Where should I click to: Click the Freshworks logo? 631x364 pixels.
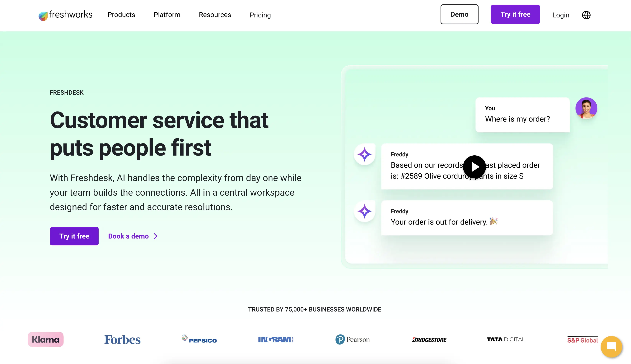coord(65,15)
